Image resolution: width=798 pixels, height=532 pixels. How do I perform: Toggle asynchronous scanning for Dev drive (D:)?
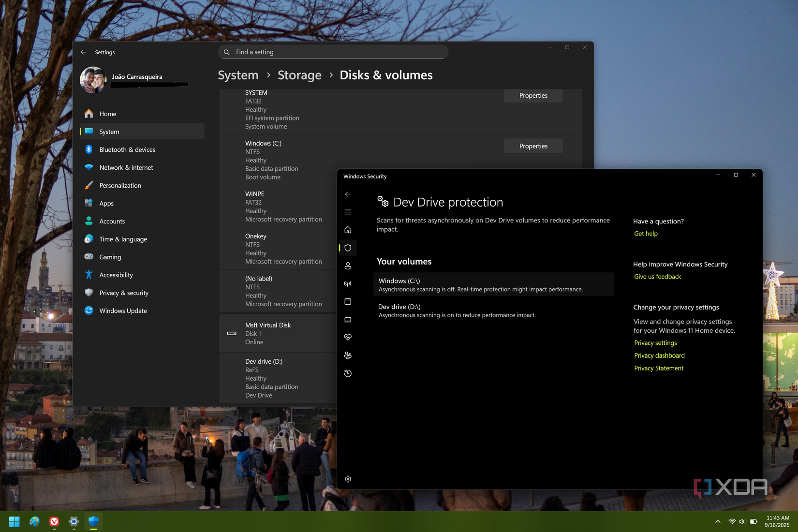pos(493,310)
